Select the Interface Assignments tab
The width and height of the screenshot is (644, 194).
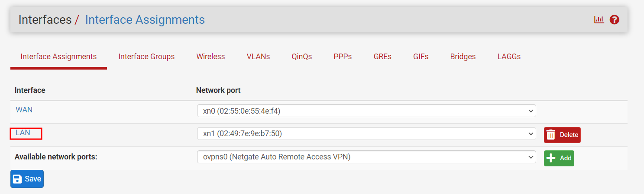pyautogui.click(x=58, y=57)
